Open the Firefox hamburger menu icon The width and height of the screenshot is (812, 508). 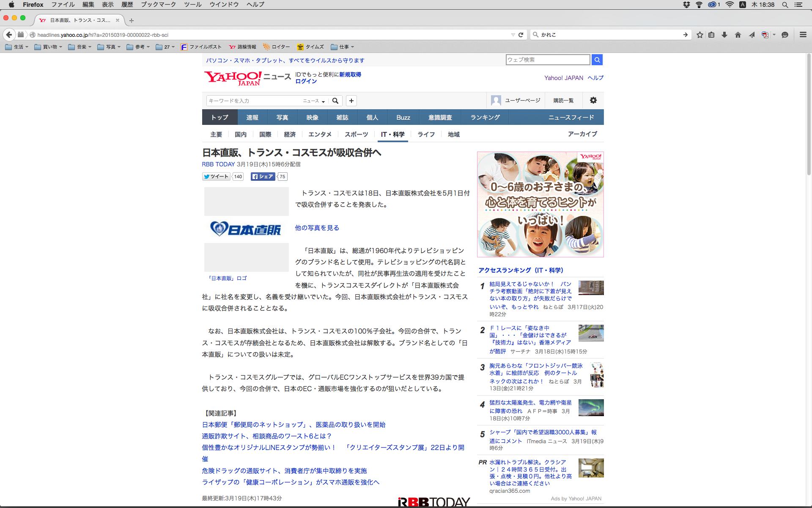803,35
